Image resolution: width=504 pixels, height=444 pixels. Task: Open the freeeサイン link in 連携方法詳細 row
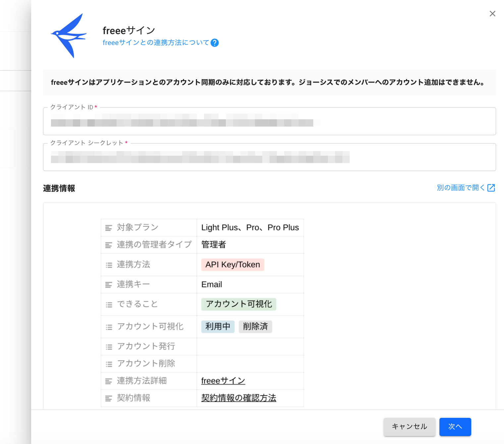223,381
